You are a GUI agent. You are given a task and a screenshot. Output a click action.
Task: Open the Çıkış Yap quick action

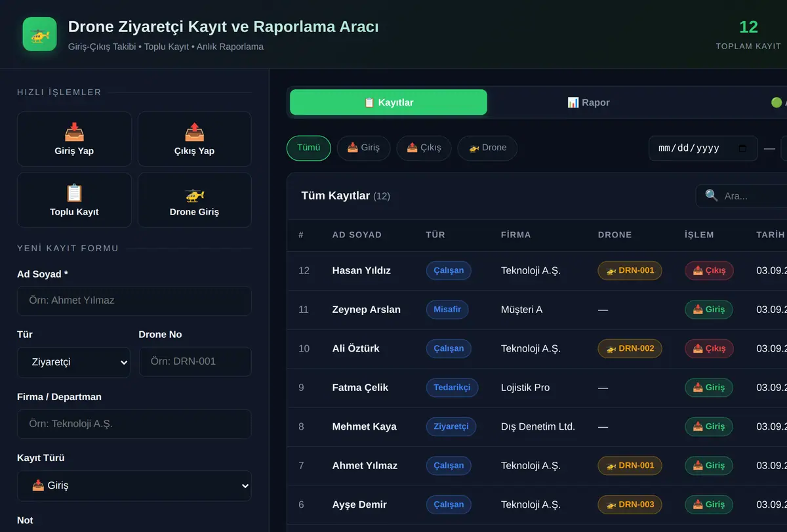tap(194, 139)
